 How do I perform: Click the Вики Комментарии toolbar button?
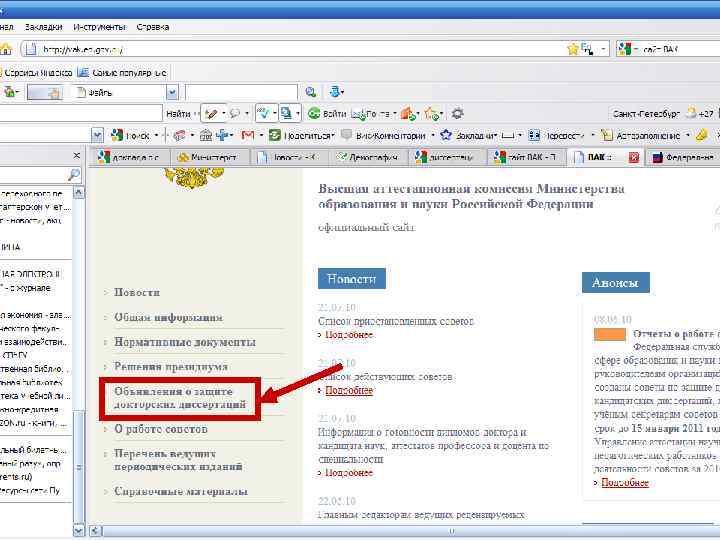click(x=383, y=135)
